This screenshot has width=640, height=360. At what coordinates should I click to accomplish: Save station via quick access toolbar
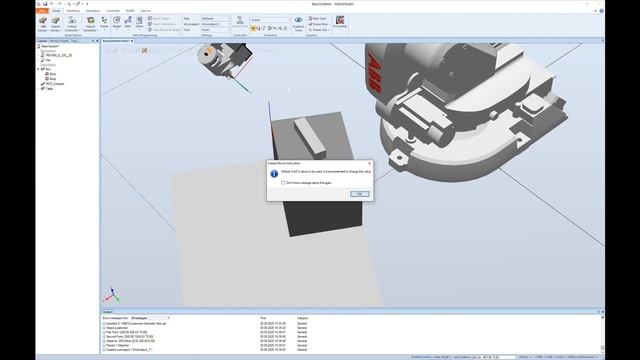point(45,4)
